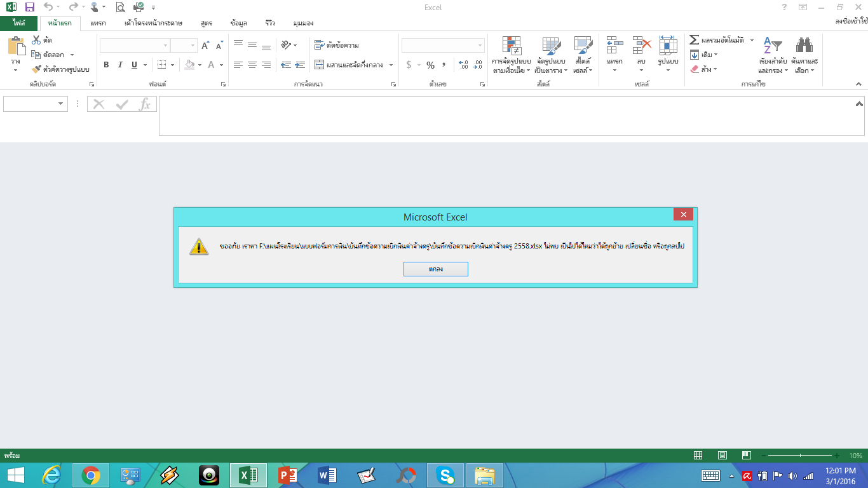Decrease the cell indent
868x488 pixels.
click(x=286, y=65)
